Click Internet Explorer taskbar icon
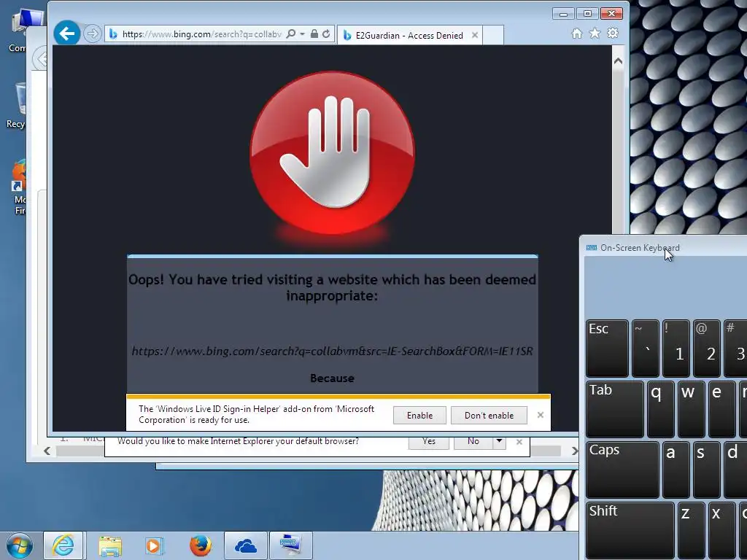The height and width of the screenshot is (560, 747). point(63,545)
